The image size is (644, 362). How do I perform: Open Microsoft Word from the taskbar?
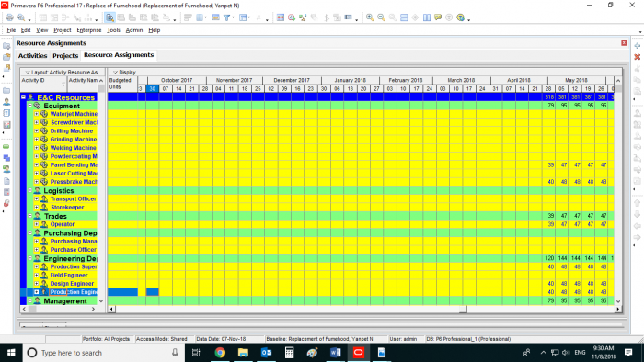tap(335, 353)
